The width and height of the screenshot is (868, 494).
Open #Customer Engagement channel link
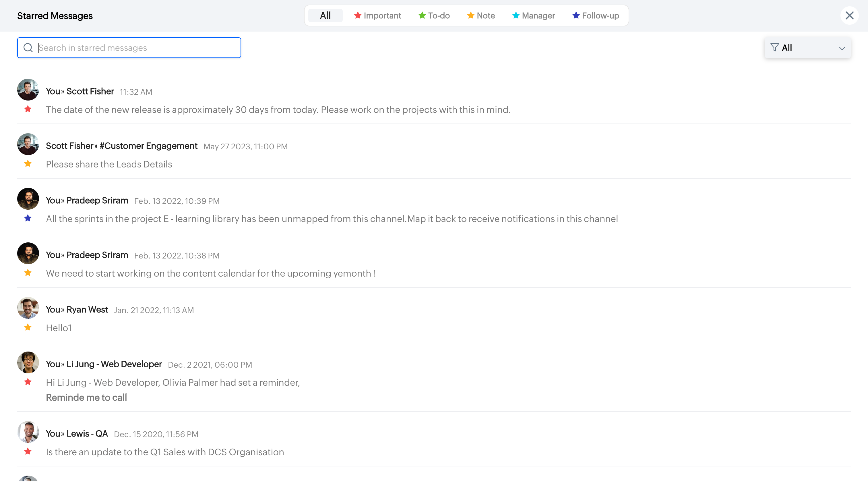[148, 146]
